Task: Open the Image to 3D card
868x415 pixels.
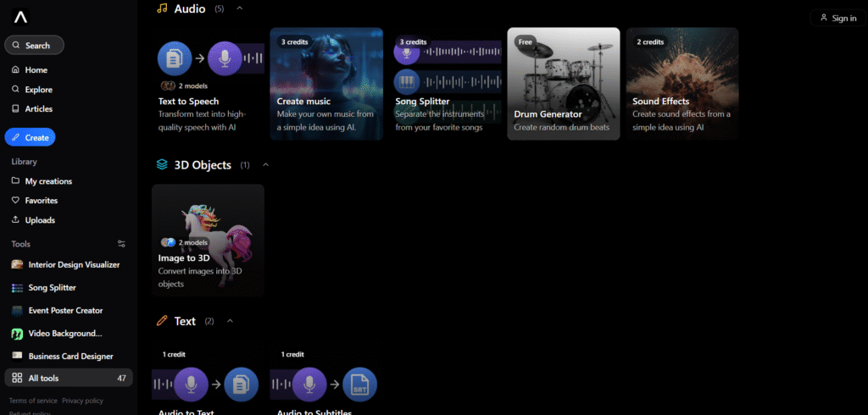Action: 209,241
